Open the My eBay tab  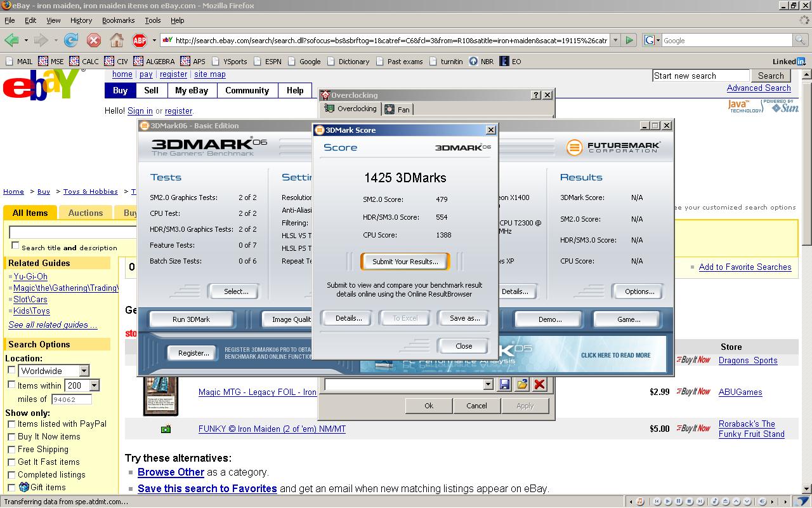coord(192,90)
